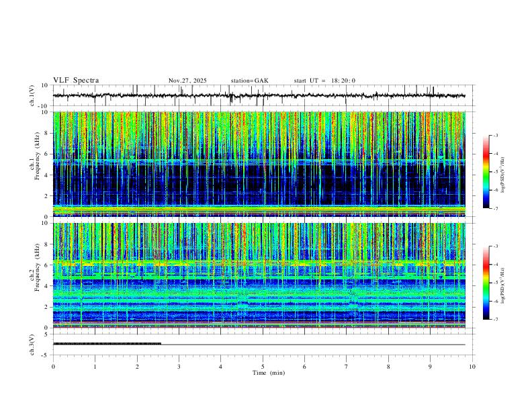Click time axis tick label '7'
This screenshot has width=532, height=411.
[347, 367]
